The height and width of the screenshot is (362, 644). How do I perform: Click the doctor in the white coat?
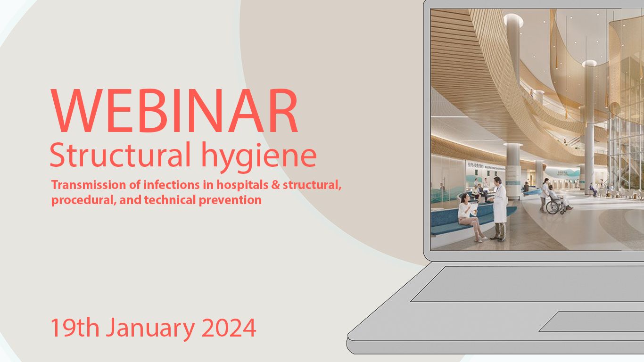499,207
